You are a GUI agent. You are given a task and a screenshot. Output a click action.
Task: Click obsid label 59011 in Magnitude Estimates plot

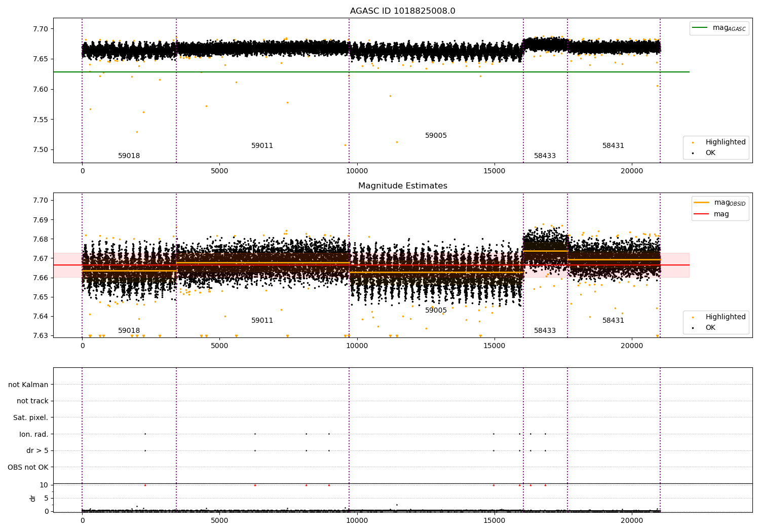pyautogui.click(x=262, y=321)
